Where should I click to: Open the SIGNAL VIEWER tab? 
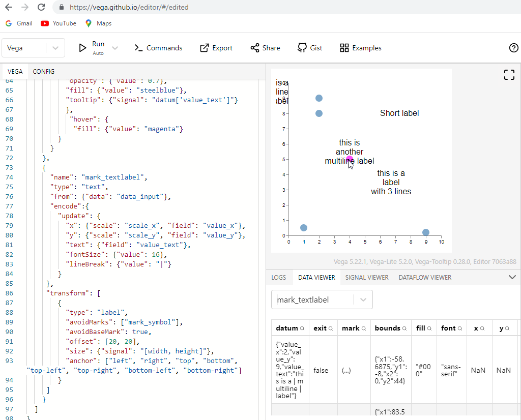pos(367,277)
